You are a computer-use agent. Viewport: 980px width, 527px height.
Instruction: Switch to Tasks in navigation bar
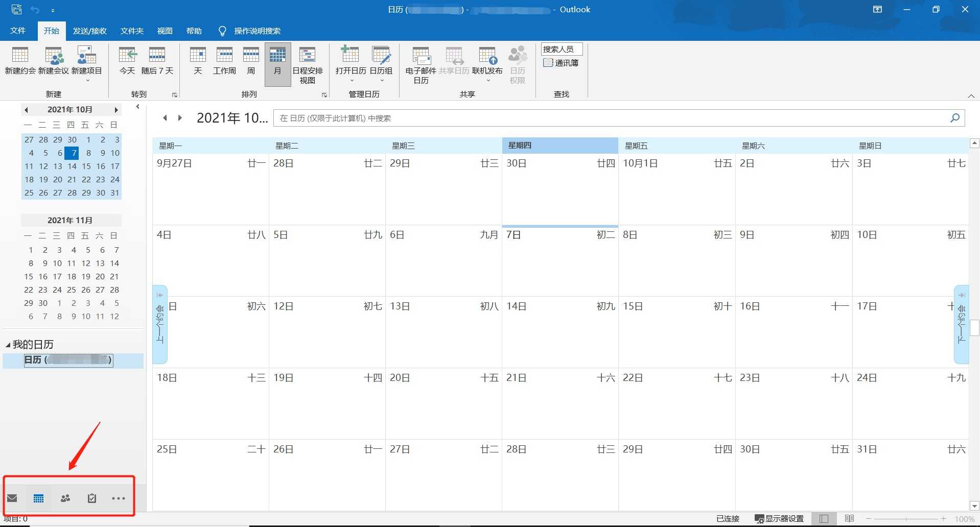pyautogui.click(x=92, y=498)
